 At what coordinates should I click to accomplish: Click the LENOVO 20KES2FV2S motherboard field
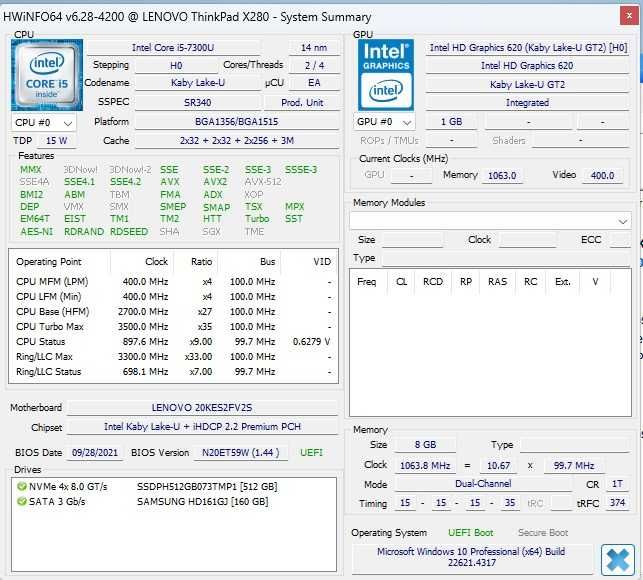202,408
